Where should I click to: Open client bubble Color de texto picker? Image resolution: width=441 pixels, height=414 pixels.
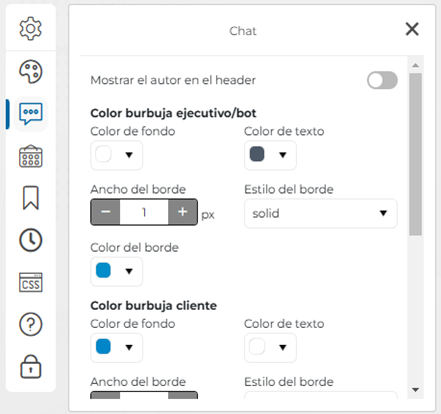pyautogui.click(x=270, y=348)
